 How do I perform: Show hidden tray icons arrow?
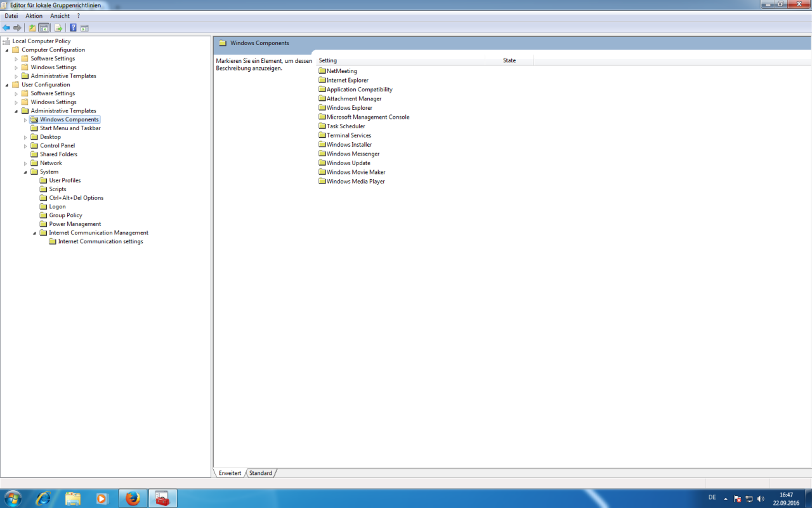coord(726,499)
